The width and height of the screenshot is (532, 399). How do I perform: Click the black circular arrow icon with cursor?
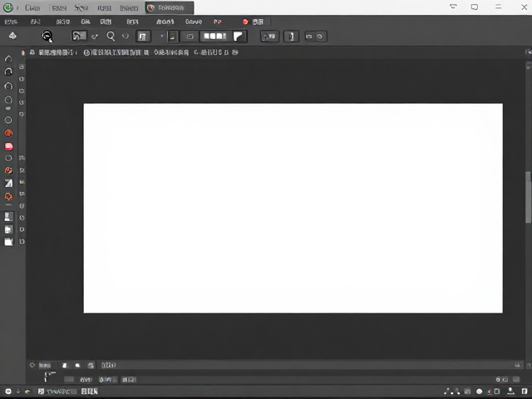click(x=47, y=37)
